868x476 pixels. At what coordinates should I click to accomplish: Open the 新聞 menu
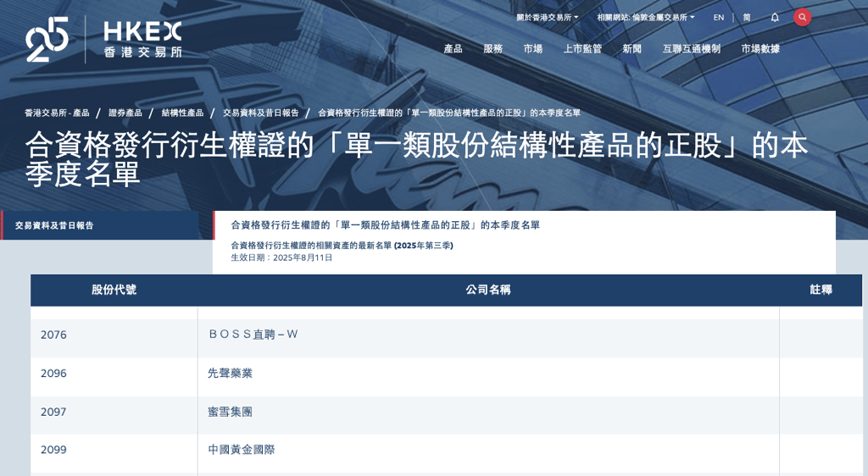[x=632, y=48]
